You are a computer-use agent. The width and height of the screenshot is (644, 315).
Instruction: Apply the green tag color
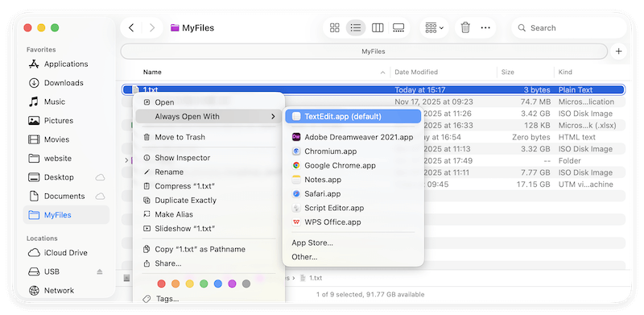coord(204,284)
